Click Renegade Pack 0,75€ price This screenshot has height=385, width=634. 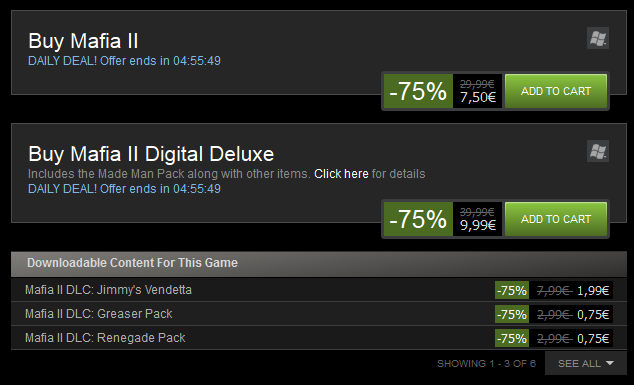point(593,338)
